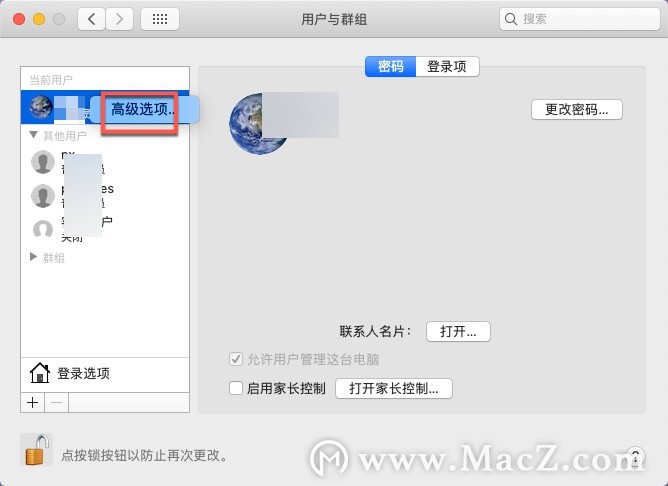Show all preferences grid icon
The height and width of the screenshot is (486, 668).
click(x=160, y=19)
